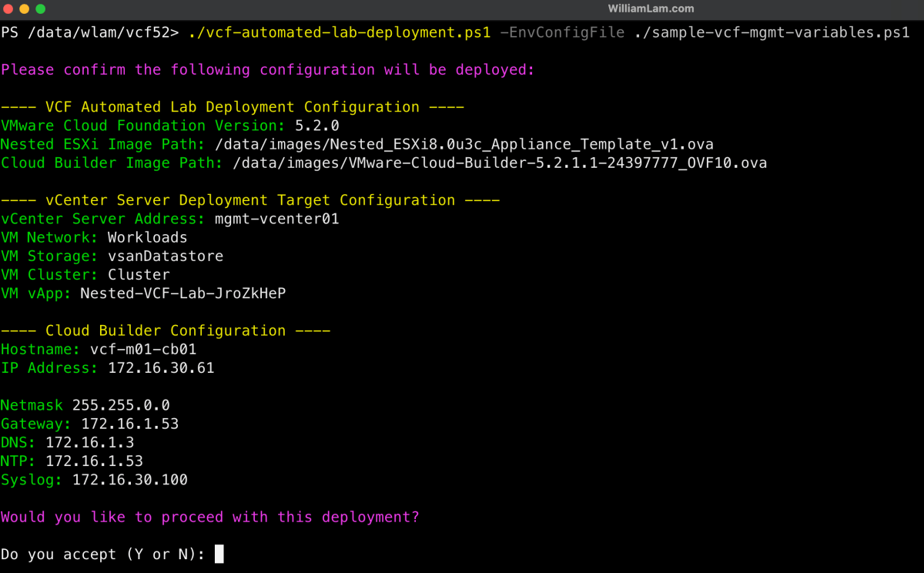Image resolution: width=924 pixels, height=573 pixels.
Task: Click the IP Address 172.16.30.61 value
Action: click(x=160, y=367)
